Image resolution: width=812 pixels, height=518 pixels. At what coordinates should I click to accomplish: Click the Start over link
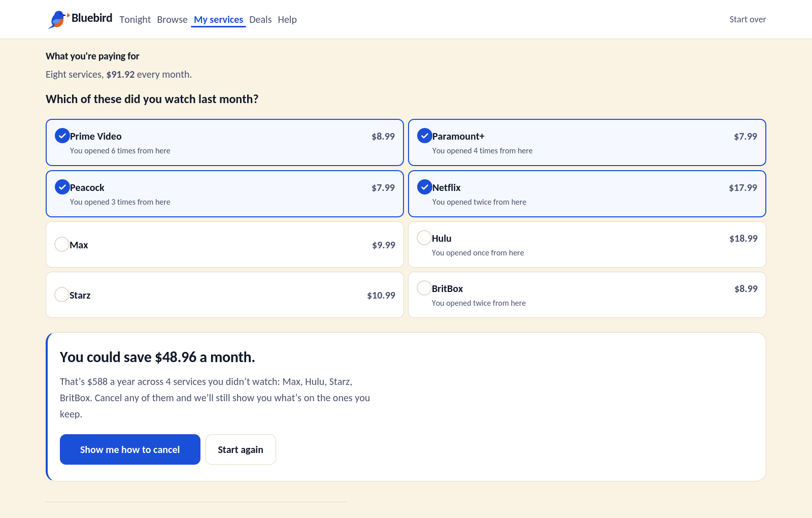coord(748,19)
